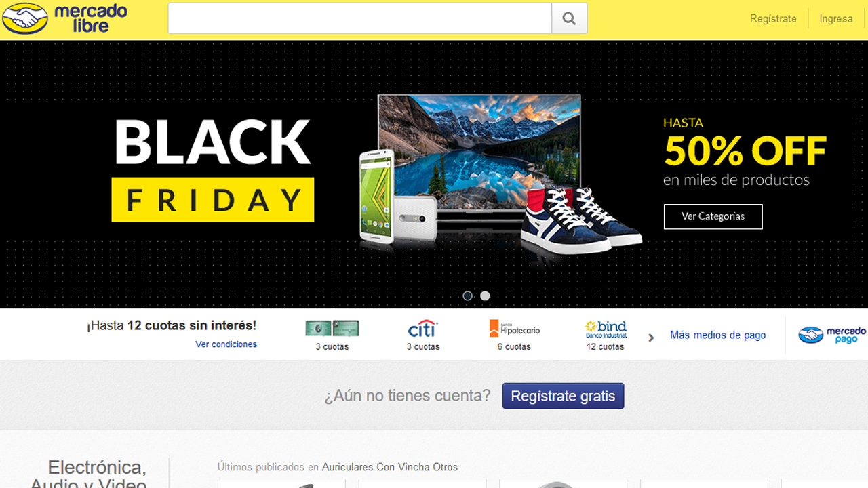The height and width of the screenshot is (488, 868).
Task: Select the Citi bank logo
Action: [x=423, y=329]
